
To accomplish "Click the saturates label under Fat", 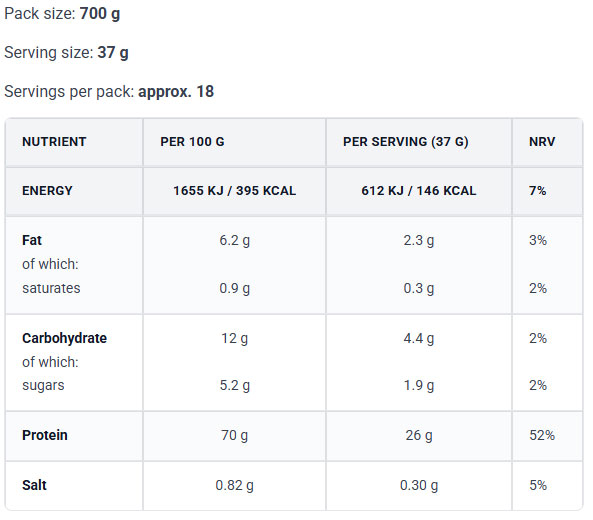I will click(x=51, y=288).
